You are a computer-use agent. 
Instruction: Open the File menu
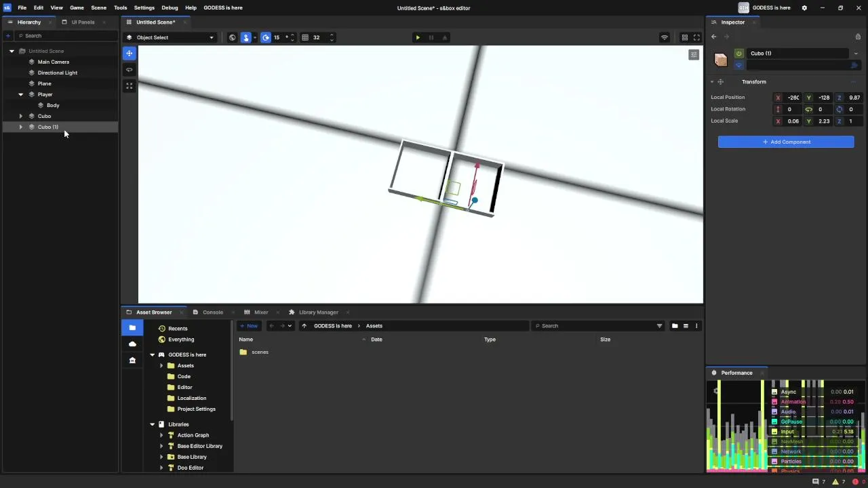pyautogui.click(x=22, y=7)
